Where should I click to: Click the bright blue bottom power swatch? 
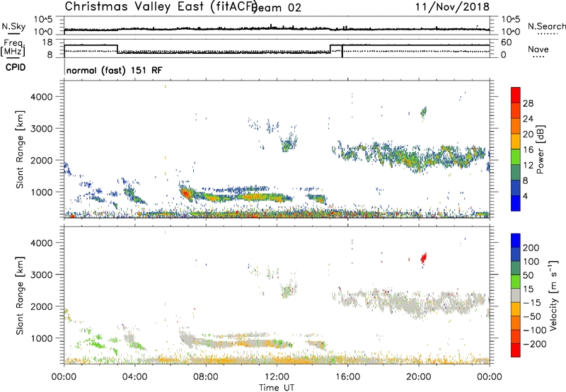coord(516,203)
